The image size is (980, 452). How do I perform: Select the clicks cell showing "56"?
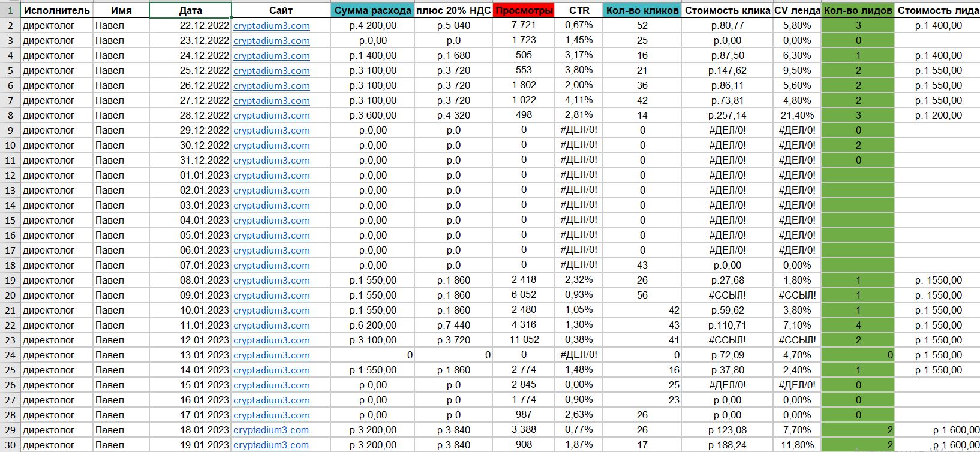[642, 295]
